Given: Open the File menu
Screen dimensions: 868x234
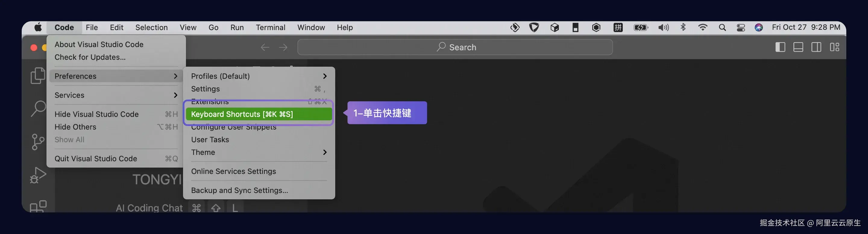Looking at the screenshot, I should pos(92,27).
